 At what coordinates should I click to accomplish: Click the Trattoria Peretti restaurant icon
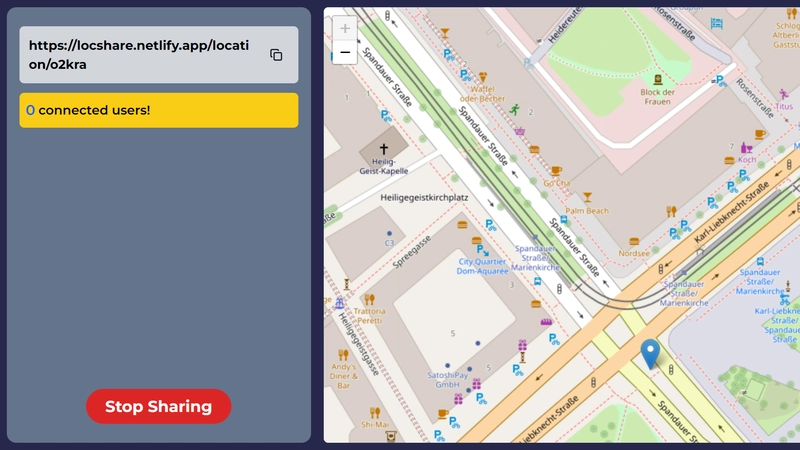369,299
